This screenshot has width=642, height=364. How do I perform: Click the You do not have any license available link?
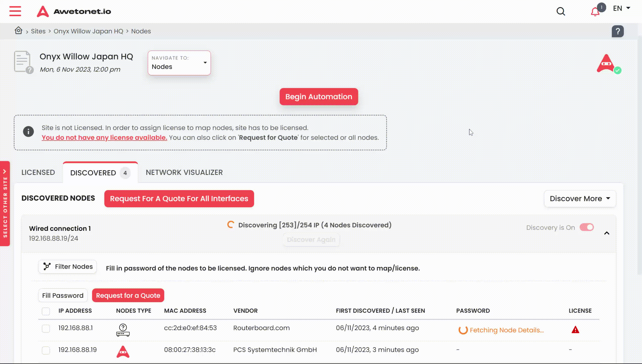(x=104, y=137)
